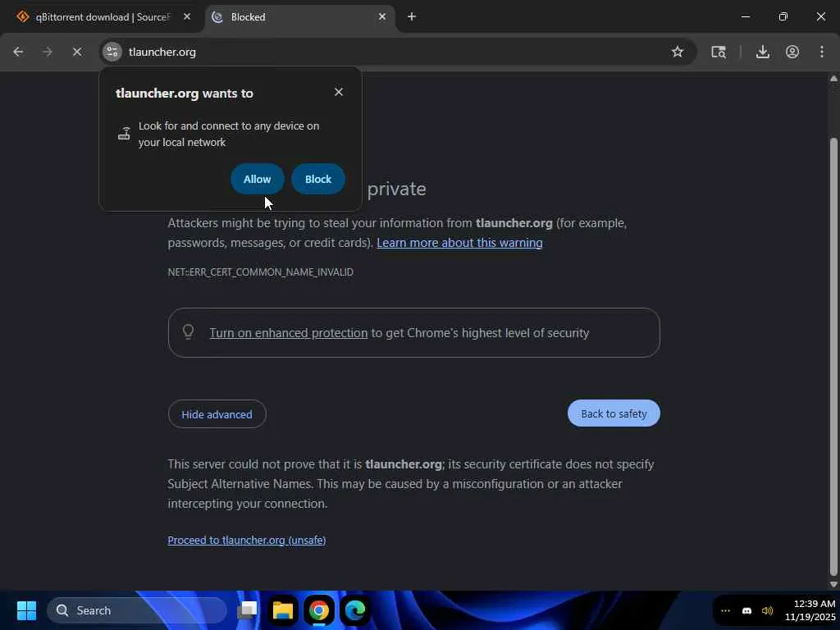Viewport: 840px width, 630px height.
Task: Click the scrollbar down arrow
Action: pyautogui.click(x=833, y=584)
